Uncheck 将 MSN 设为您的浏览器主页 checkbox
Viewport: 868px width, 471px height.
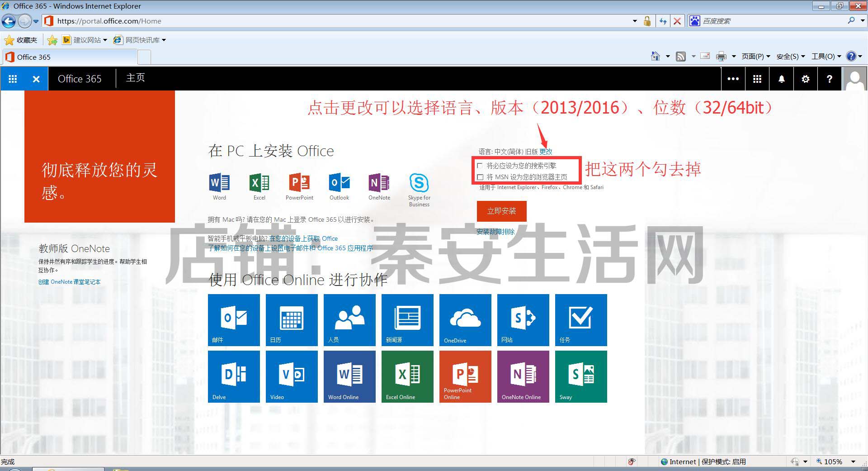pos(480,177)
